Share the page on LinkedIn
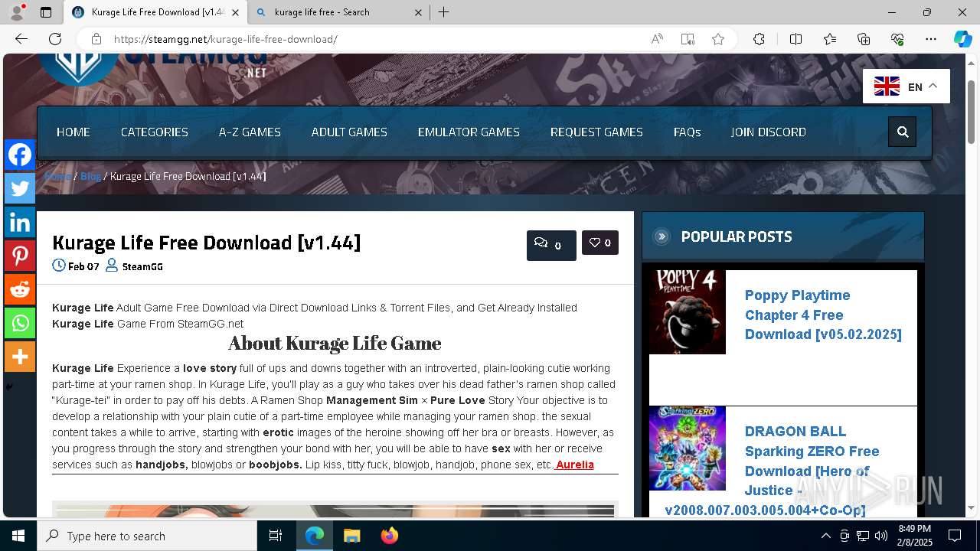Viewport: 980px width, 551px height. click(x=20, y=222)
